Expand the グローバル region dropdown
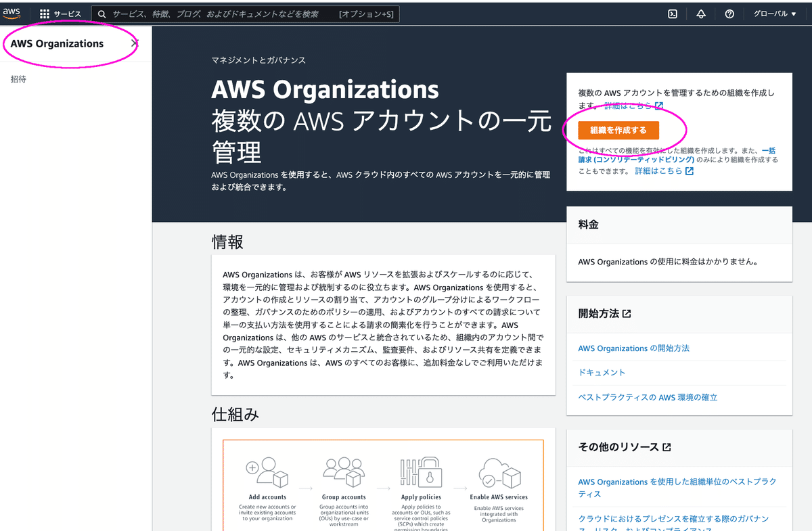 (x=775, y=14)
